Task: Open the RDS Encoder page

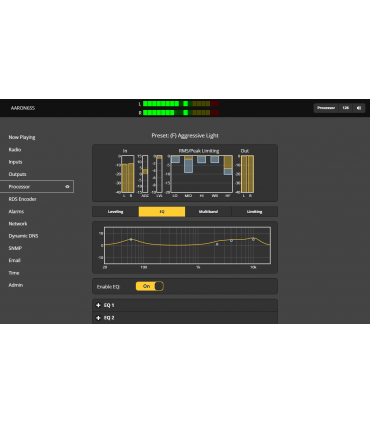Action: [22, 199]
